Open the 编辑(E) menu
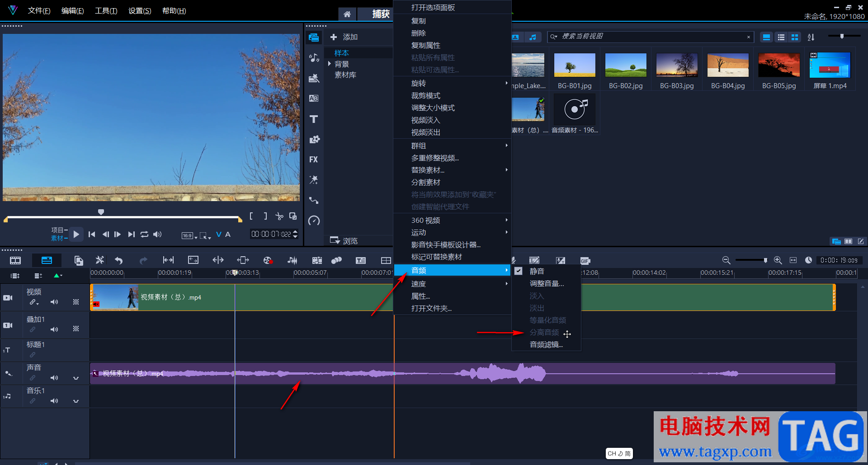Viewport: 868px width, 465px height. [x=73, y=10]
